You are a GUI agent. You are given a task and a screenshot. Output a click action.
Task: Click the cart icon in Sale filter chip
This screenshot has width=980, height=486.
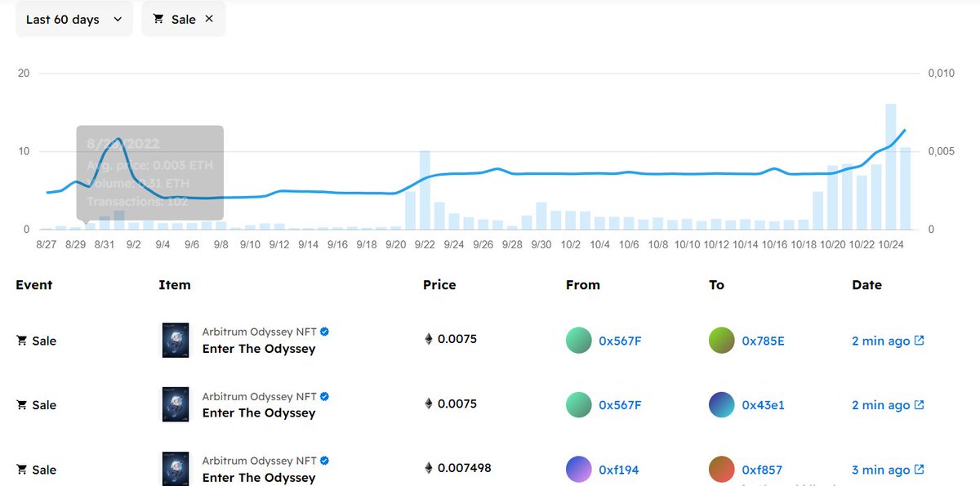pyautogui.click(x=158, y=19)
